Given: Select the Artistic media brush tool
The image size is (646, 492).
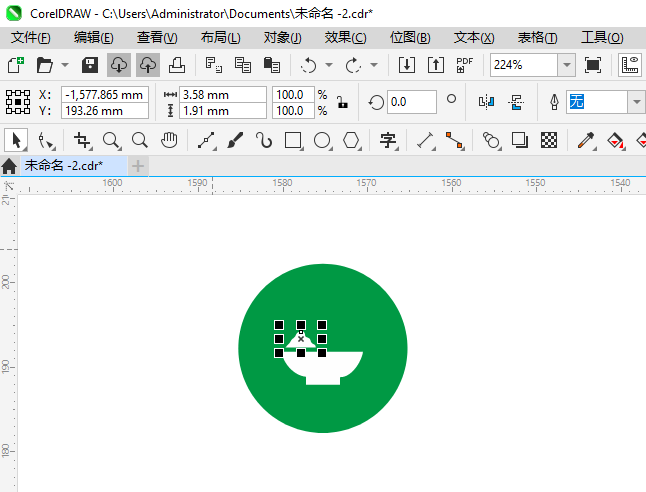Looking at the screenshot, I should tap(235, 140).
